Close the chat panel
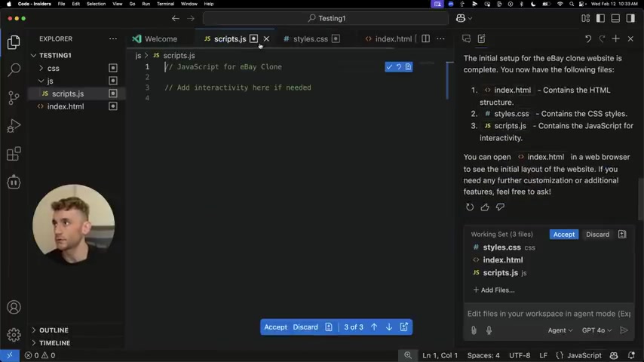This screenshot has width=644, height=362. (630, 39)
